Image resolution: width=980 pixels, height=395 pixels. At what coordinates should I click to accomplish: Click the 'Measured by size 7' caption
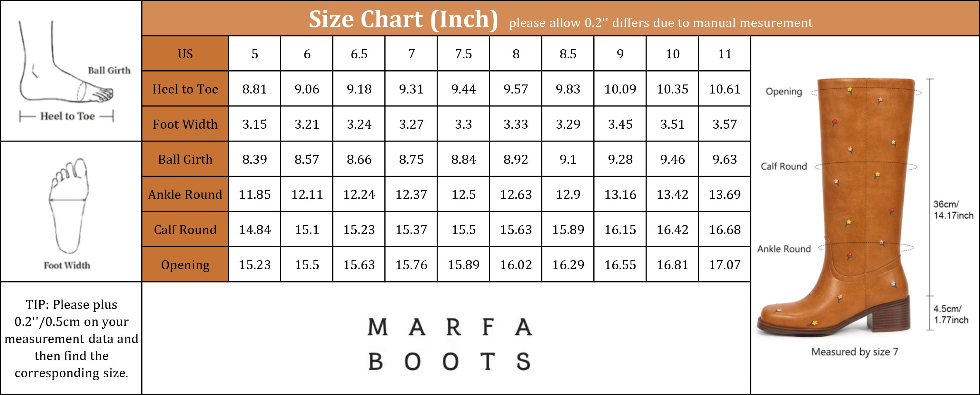(855, 351)
